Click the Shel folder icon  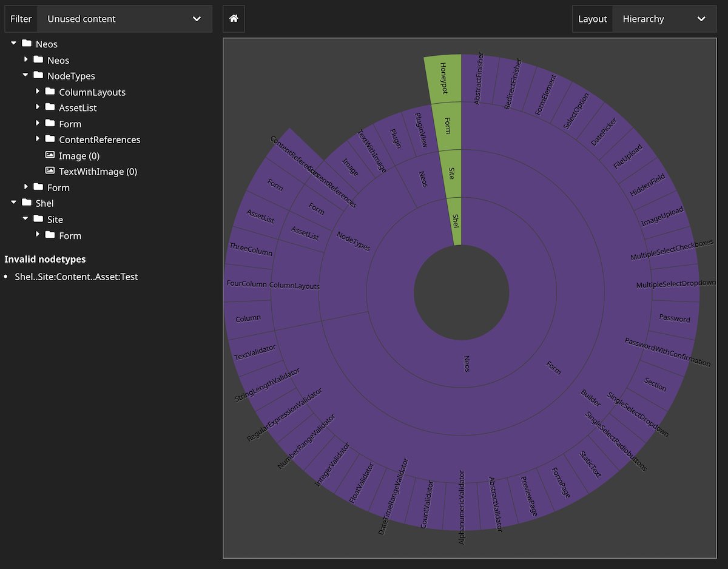27,203
